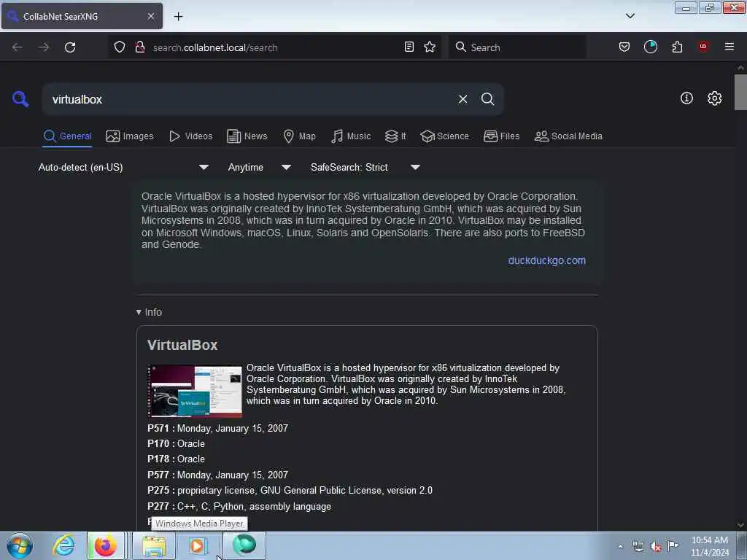Launch Internet Explorer from taskbar
This screenshot has width=747, height=560.
coord(63,545)
